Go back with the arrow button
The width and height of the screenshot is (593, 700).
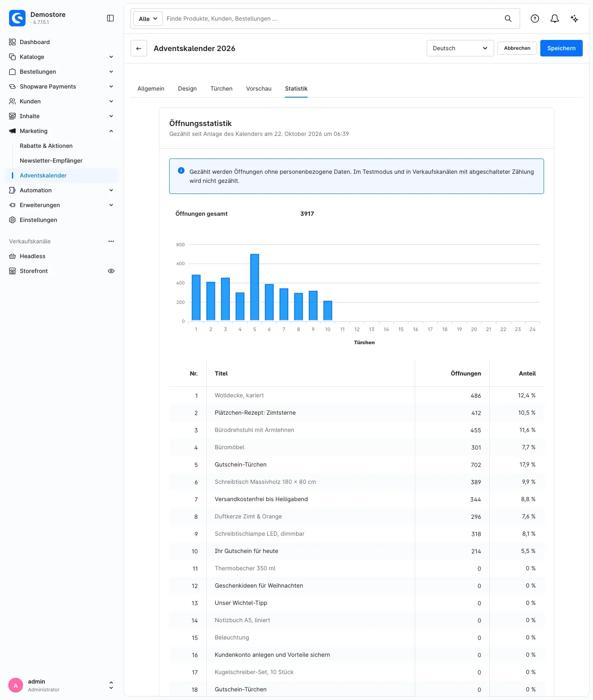click(x=139, y=48)
